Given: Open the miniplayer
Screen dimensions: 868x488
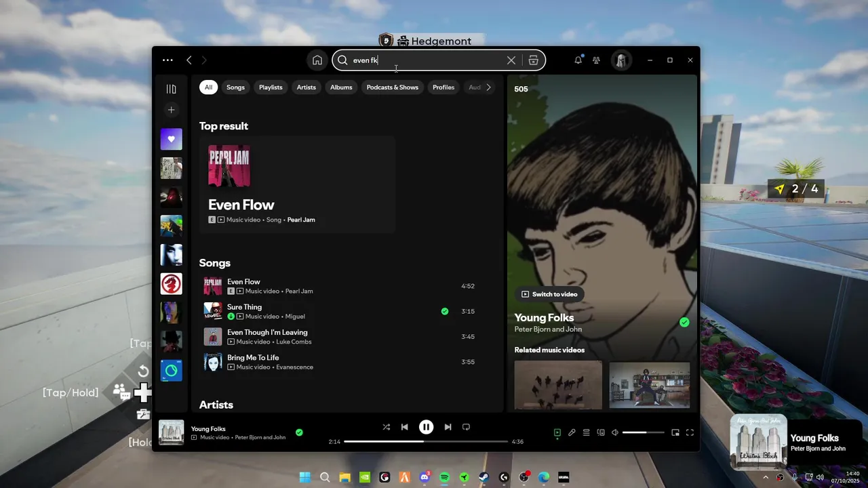Looking at the screenshot, I should pyautogui.click(x=675, y=432).
